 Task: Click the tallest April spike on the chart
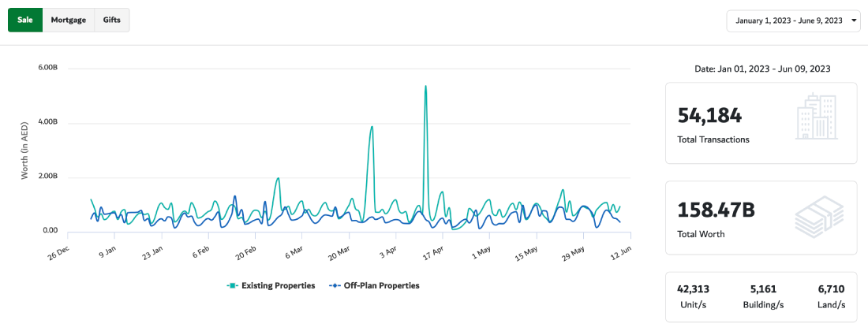pyautogui.click(x=425, y=87)
